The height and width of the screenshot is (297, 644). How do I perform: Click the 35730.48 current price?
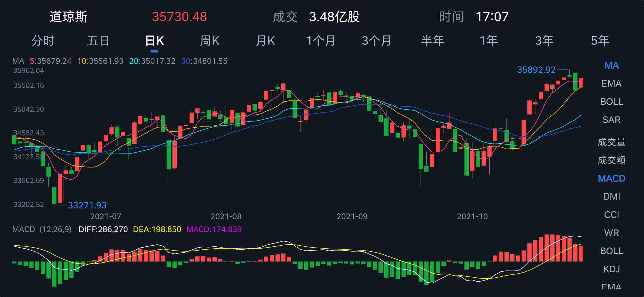(179, 17)
